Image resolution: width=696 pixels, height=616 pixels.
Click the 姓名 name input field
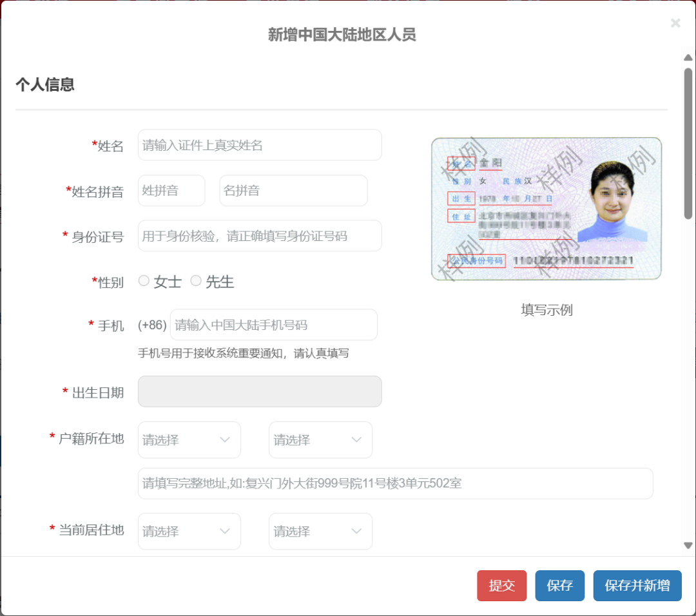[x=259, y=145]
